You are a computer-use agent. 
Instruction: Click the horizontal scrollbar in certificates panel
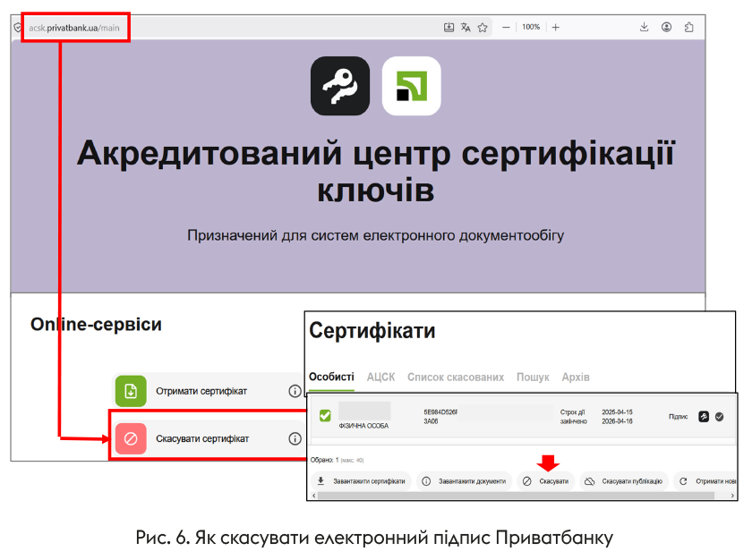click(516, 496)
